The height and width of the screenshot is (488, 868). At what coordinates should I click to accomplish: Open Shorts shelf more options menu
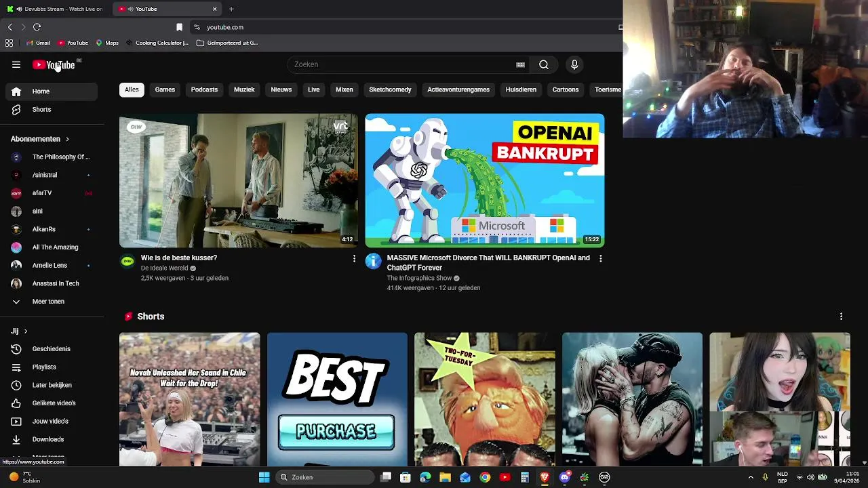[x=841, y=317]
